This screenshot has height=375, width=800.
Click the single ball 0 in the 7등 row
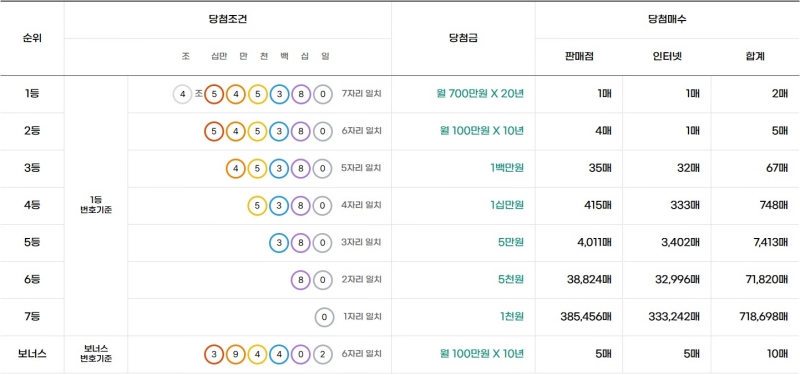click(324, 317)
